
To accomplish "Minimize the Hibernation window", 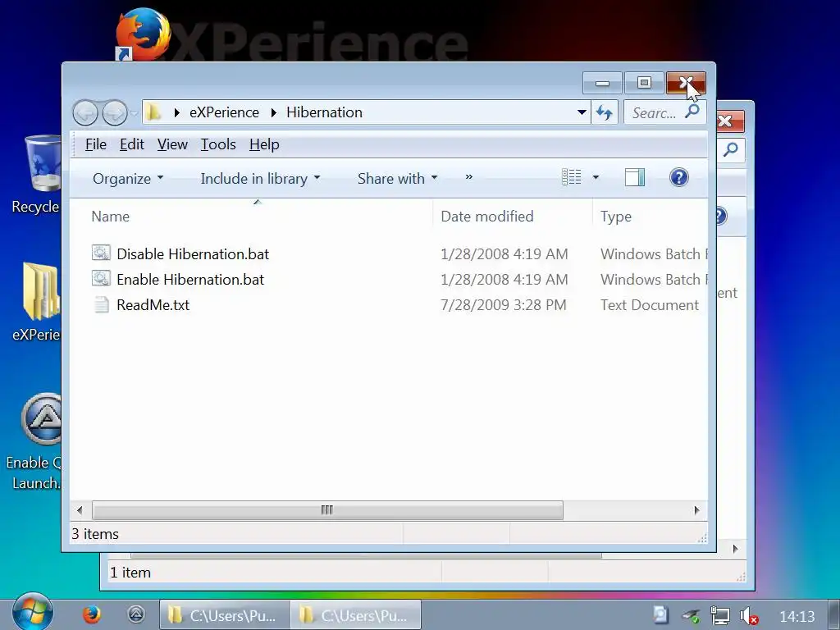I will [x=602, y=83].
